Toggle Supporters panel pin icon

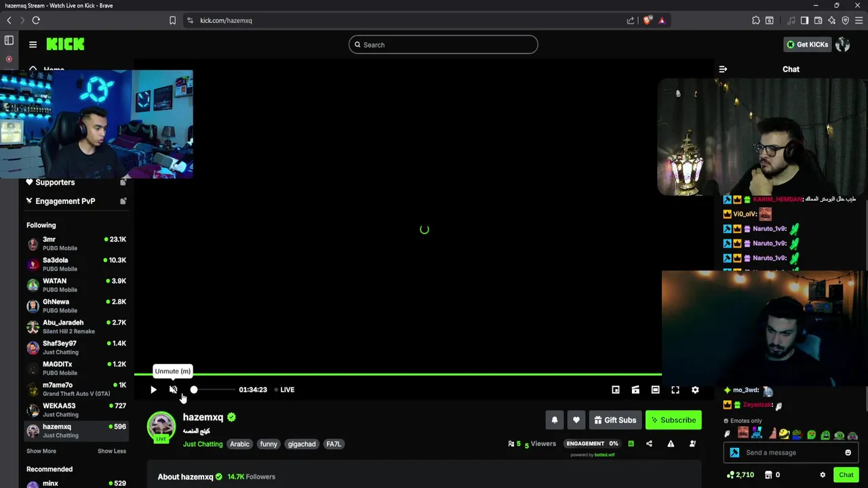click(123, 182)
